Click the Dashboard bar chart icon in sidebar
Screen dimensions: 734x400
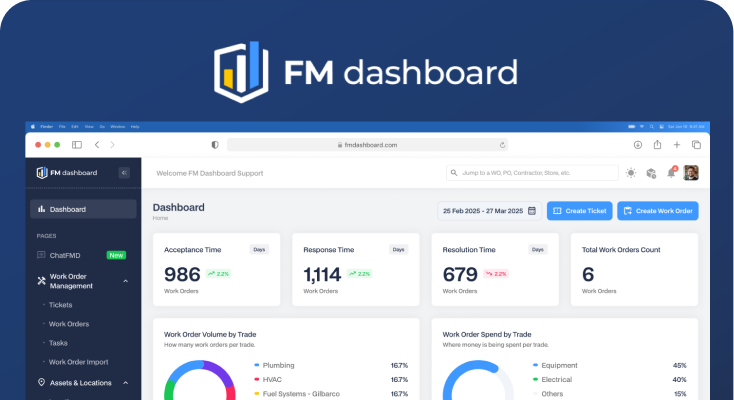point(41,209)
